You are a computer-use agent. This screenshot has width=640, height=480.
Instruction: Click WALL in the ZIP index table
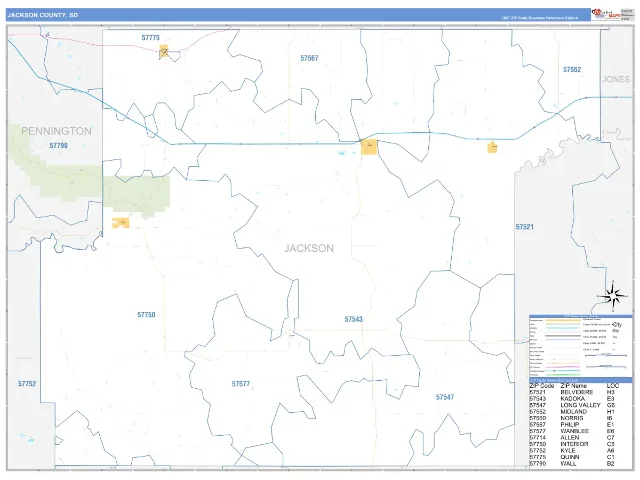(569, 464)
